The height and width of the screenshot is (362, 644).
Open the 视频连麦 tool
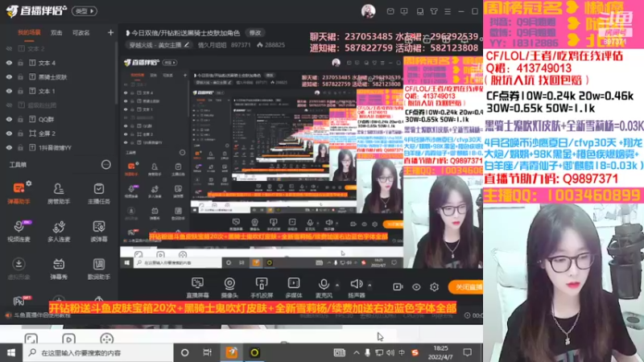point(19,231)
